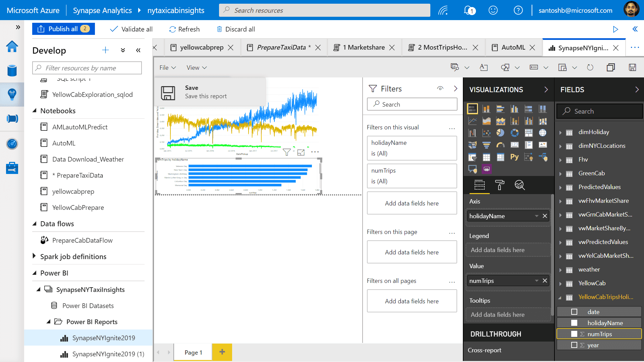644x362 pixels.
Task: Expand the YellowCab table
Action: 560,284
